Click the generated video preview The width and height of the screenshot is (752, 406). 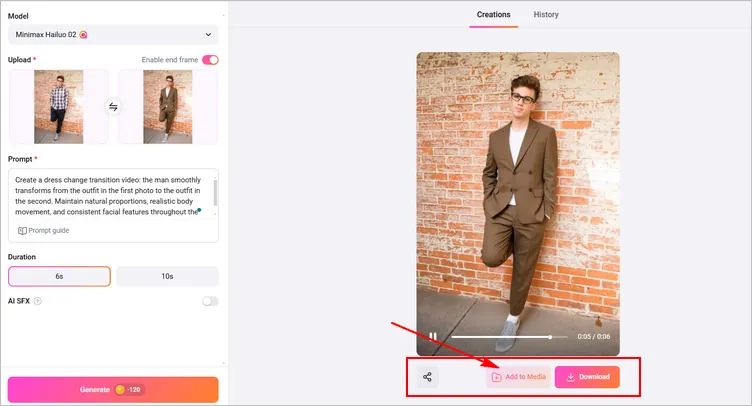pyautogui.click(x=518, y=204)
